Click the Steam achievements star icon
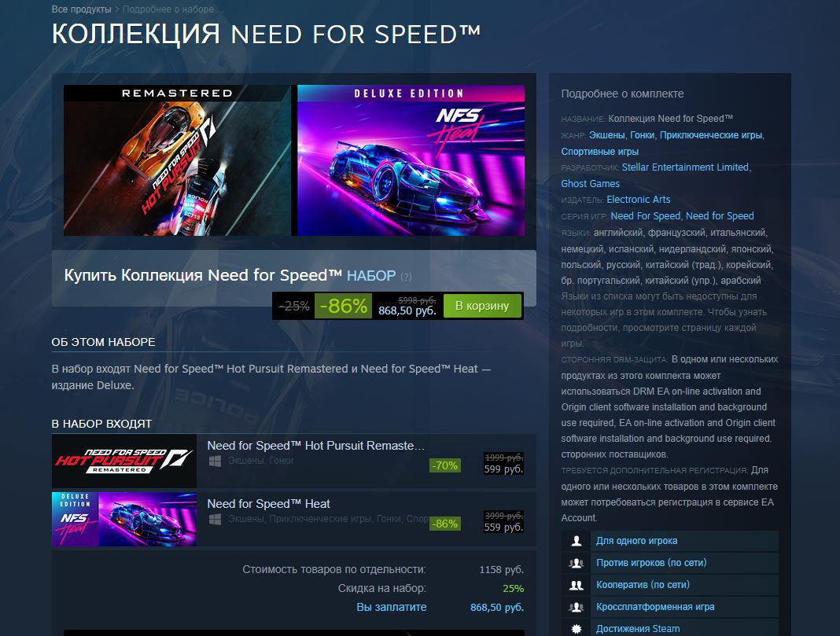Image resolution: width=840 pixels, height=636 pixels. click(x=577, y=628)
